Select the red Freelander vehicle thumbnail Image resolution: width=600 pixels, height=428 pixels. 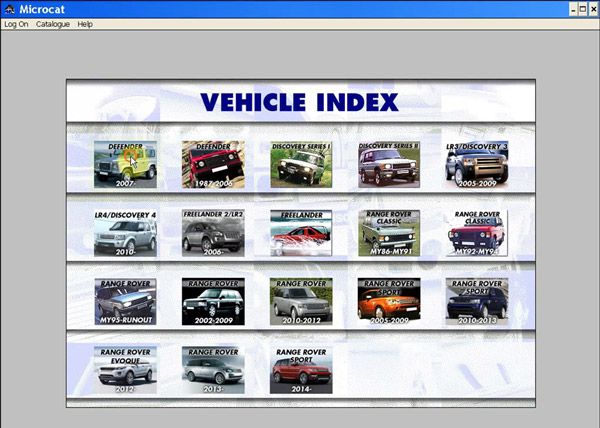(x=301, y=233)
